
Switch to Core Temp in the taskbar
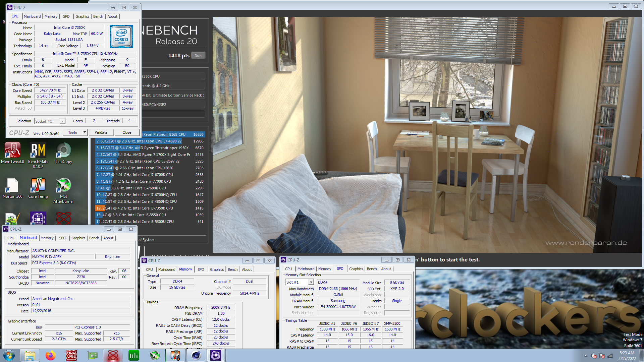[175, 355]
